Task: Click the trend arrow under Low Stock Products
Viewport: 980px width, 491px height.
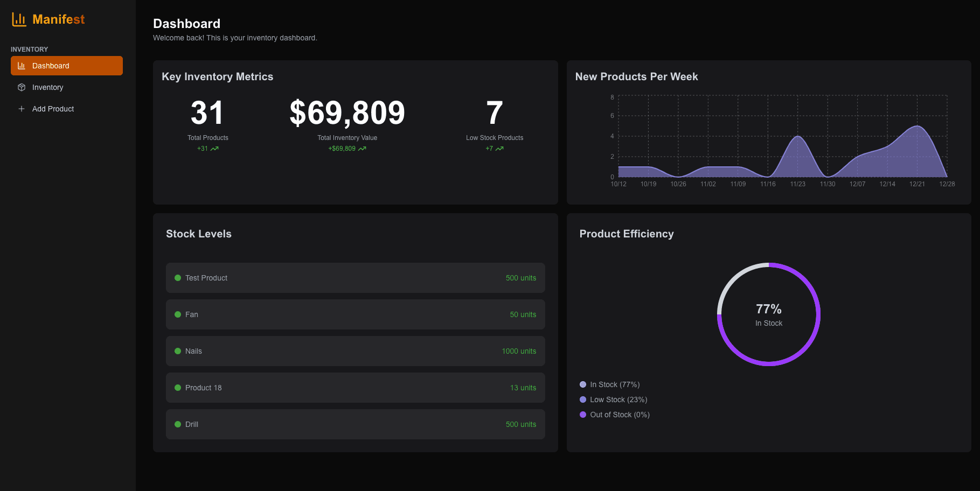Action: coord(499,149)
